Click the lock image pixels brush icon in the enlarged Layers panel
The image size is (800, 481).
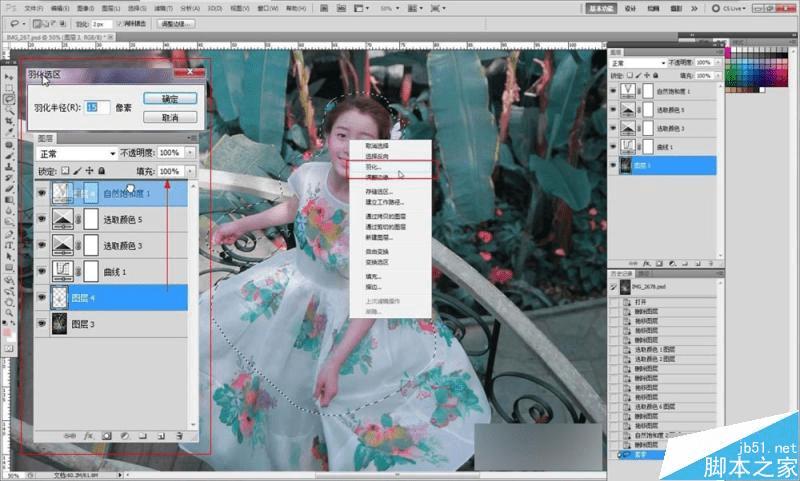tap(78, 171)
